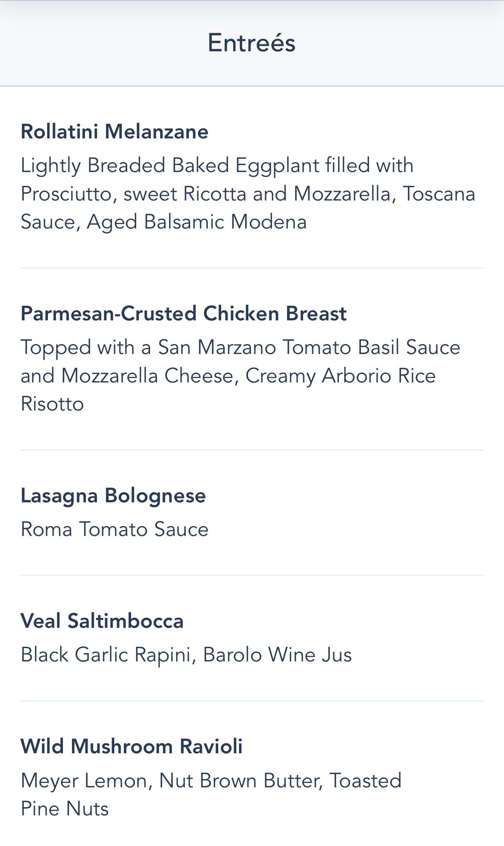This screenshot has height=846, width=504.
Task: Click the divider below Rollatini Melanzane section
Action: pos(251,268)
